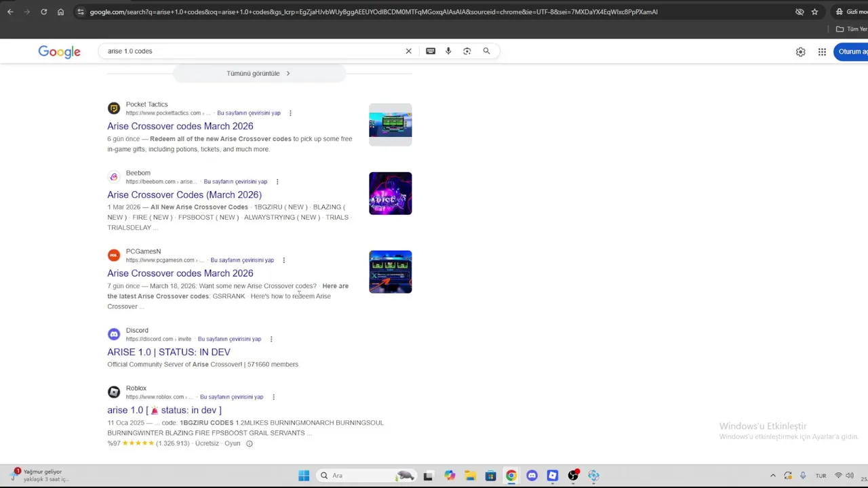
Task: Open Pocket Tactics result thumbnail
Action: [x=391, y=125]
